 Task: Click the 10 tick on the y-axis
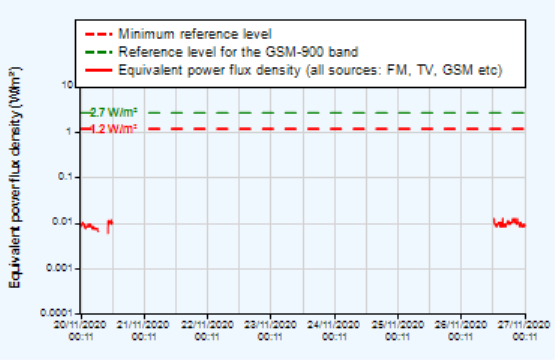(x=68, y=85)
